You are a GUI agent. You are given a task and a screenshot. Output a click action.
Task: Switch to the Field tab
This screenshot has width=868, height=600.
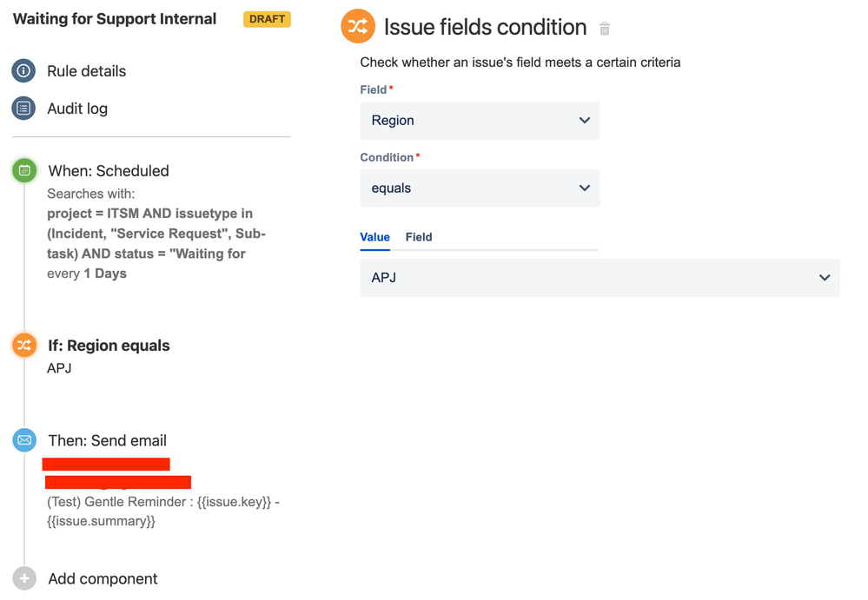pos(419,237)
